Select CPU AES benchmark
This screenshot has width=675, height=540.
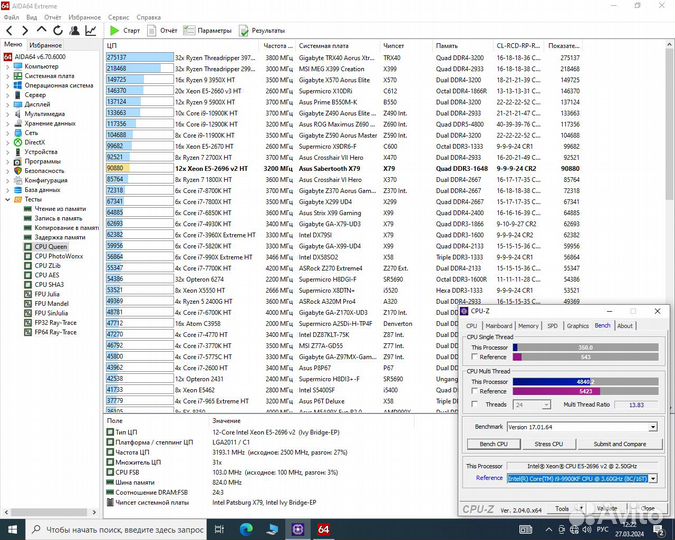pos(47,275)
